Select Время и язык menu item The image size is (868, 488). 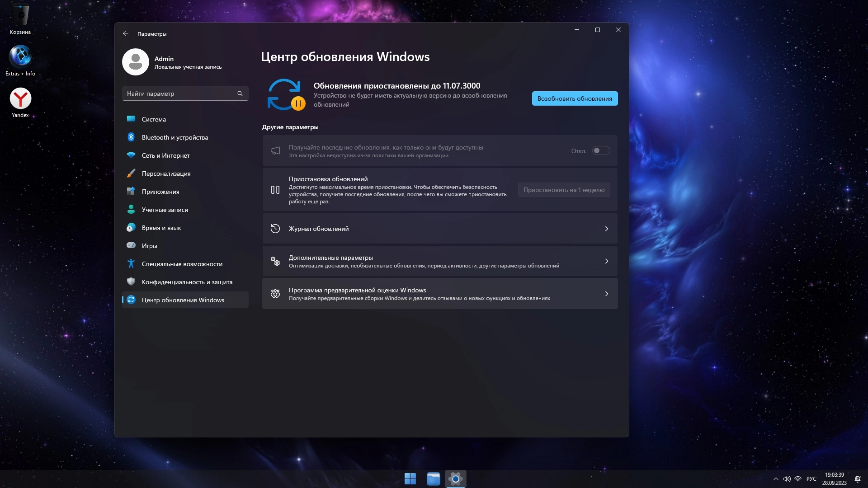click(161, 228)
